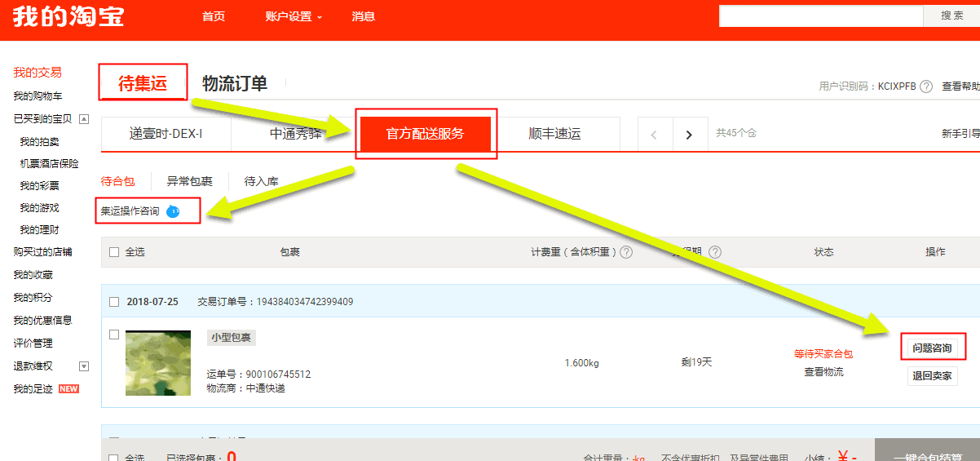The image size is (980, 461).
Task: Click 问题咨询 button for parcel
Action: coord(933,348)
